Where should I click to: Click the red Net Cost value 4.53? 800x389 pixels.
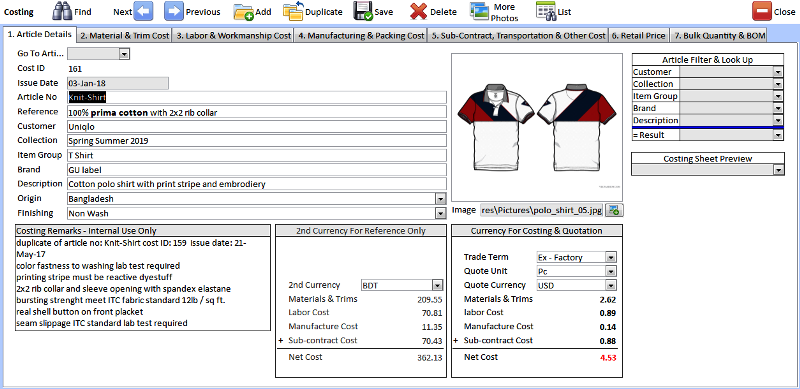point(608,358)
